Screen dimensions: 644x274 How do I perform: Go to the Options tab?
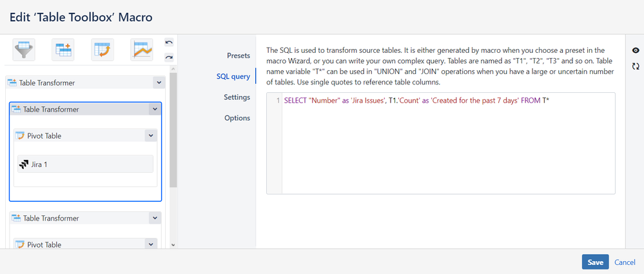237,118
